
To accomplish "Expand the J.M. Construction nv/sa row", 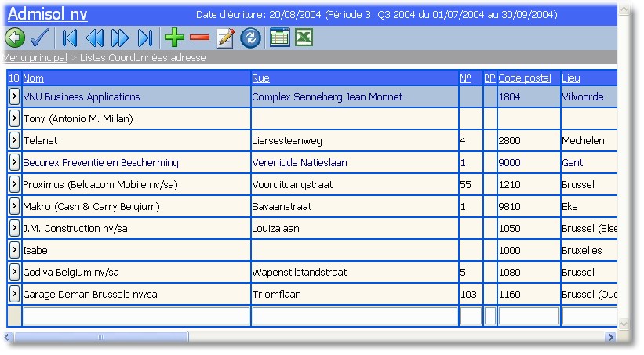I will click(x=14, y=228).
